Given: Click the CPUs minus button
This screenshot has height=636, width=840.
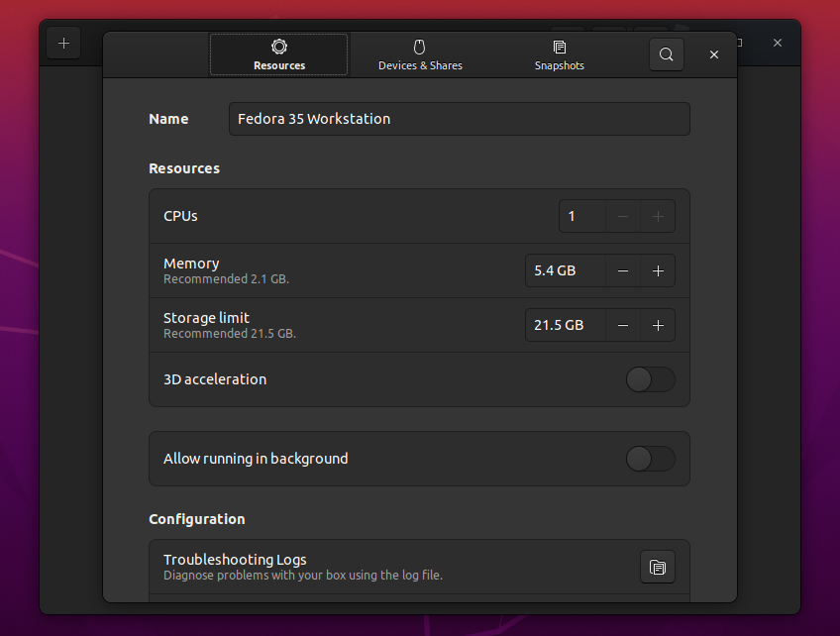Looking at the screenshot, I should (622, 216).
